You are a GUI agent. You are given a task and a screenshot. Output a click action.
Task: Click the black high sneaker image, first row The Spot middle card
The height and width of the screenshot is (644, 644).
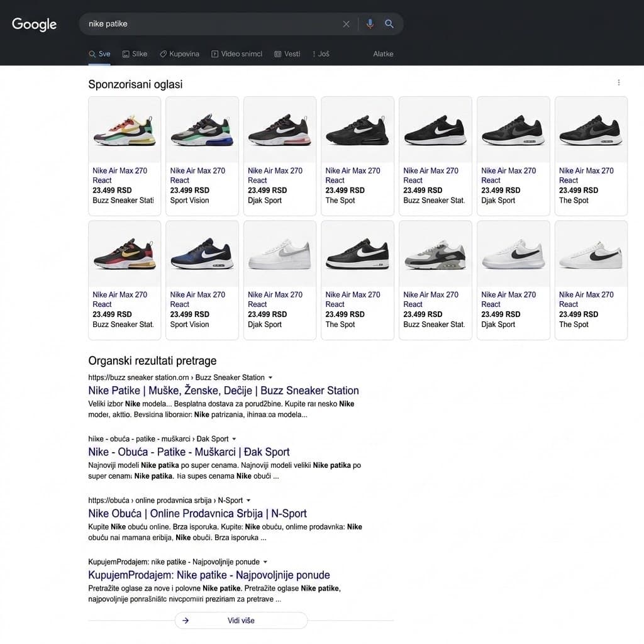click(357, 130)
